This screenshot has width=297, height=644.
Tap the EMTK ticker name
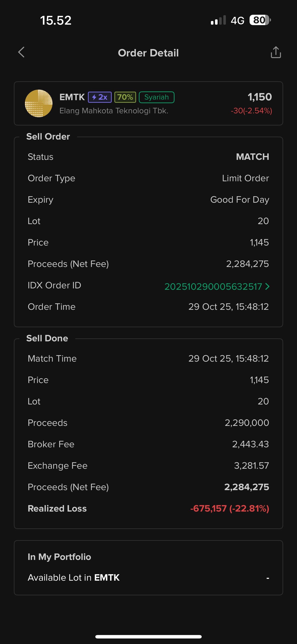[x=72, y=97]
